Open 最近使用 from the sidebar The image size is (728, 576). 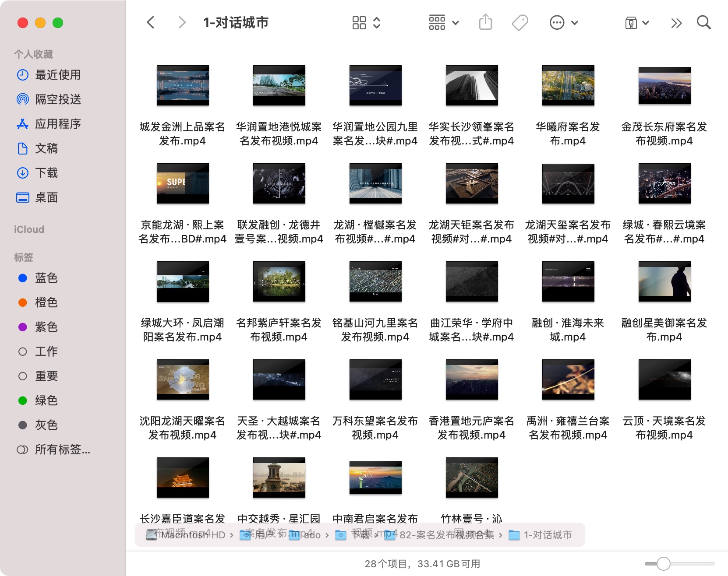pos(58,75)
